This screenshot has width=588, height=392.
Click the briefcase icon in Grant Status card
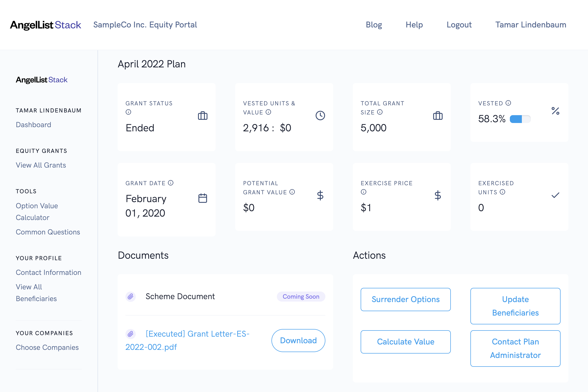tap(203, 115)
